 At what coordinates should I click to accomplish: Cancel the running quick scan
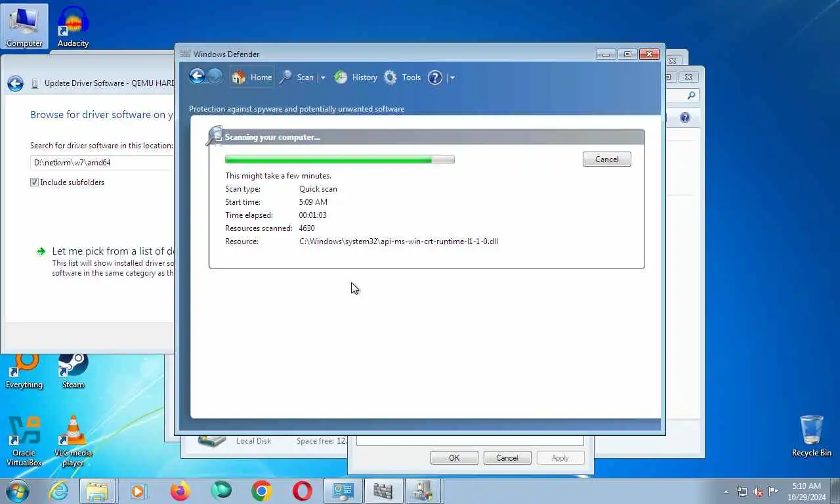coord(606,159)
